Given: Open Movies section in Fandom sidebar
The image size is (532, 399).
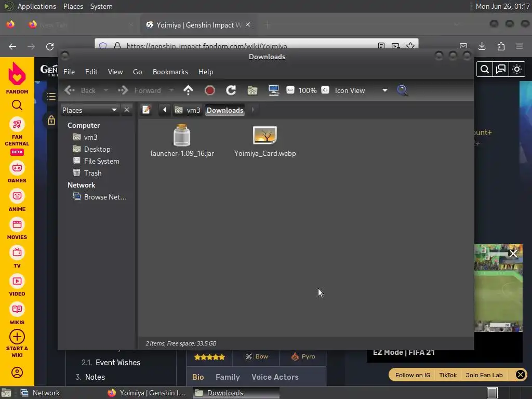Looking at the screenshot, I should pyautogui.click(x=17, y=229).
